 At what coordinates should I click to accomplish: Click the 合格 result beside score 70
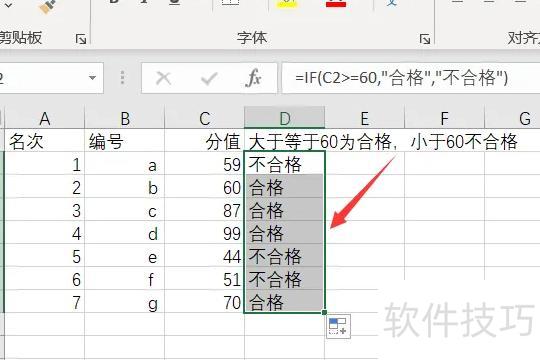pos(284,301)
